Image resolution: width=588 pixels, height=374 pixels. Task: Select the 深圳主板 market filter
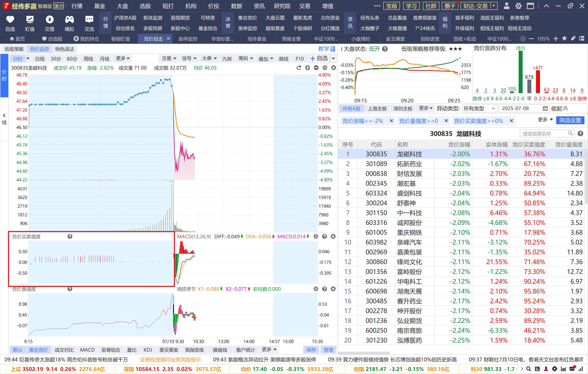[x=403, y=108]
